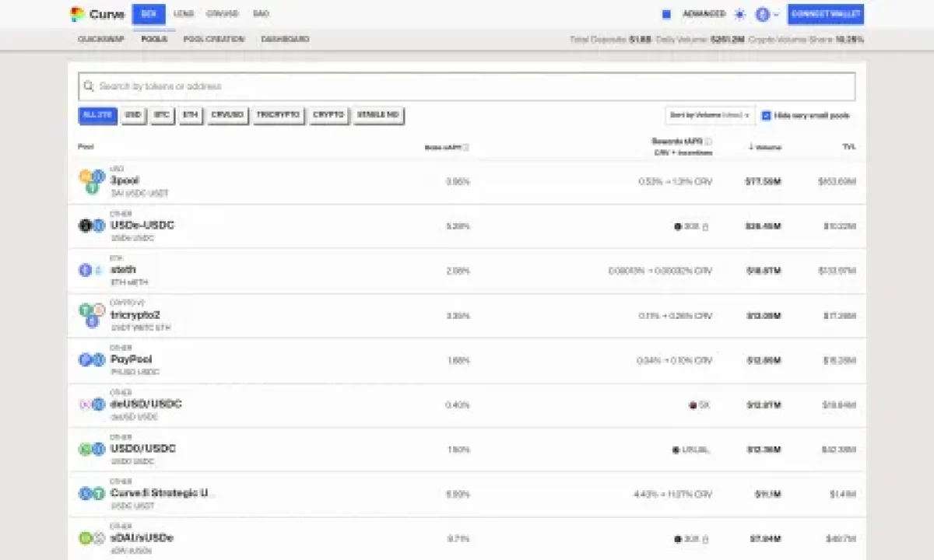Toggle the Advanced mode switch

666,14
